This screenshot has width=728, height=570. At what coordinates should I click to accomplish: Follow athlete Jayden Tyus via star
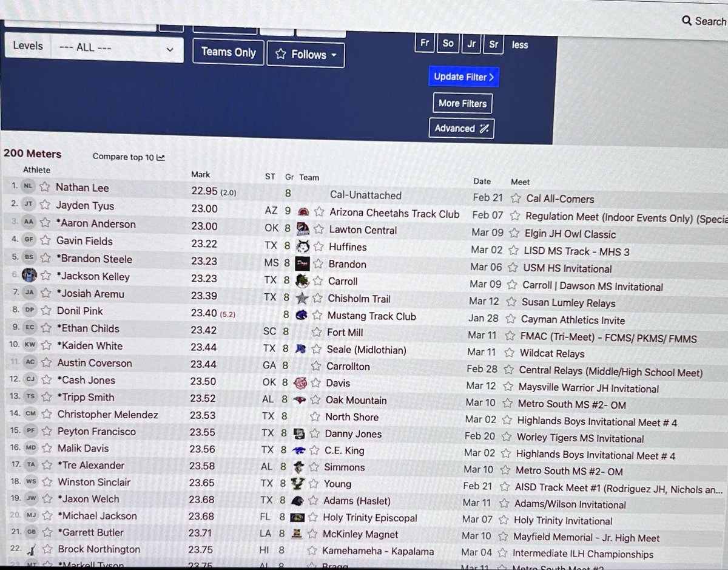tap(45, 206)
